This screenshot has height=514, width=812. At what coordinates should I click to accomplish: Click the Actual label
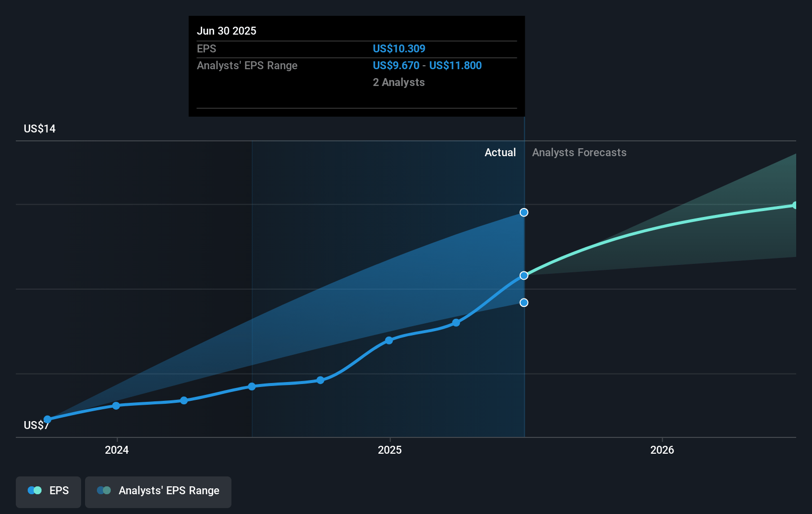coord(500,152)
